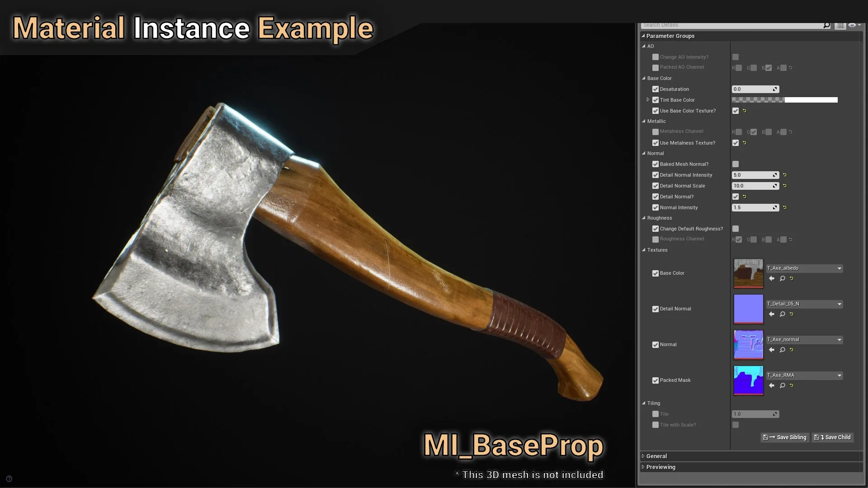
Task: Click the reset arrow icon for Detail Normal Intensity
Action: pyautogui.click(x=785, y=174)
